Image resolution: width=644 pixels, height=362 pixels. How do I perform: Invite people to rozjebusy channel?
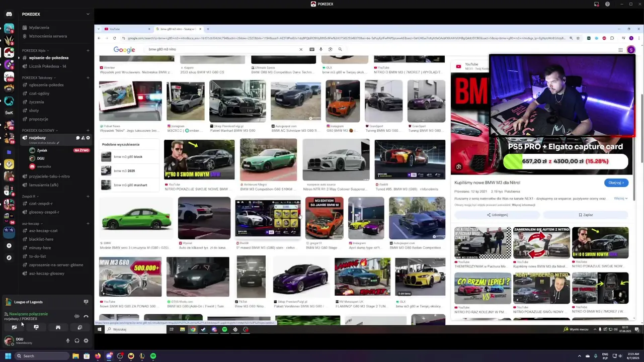pyautogui.click(x=83, y=138)
